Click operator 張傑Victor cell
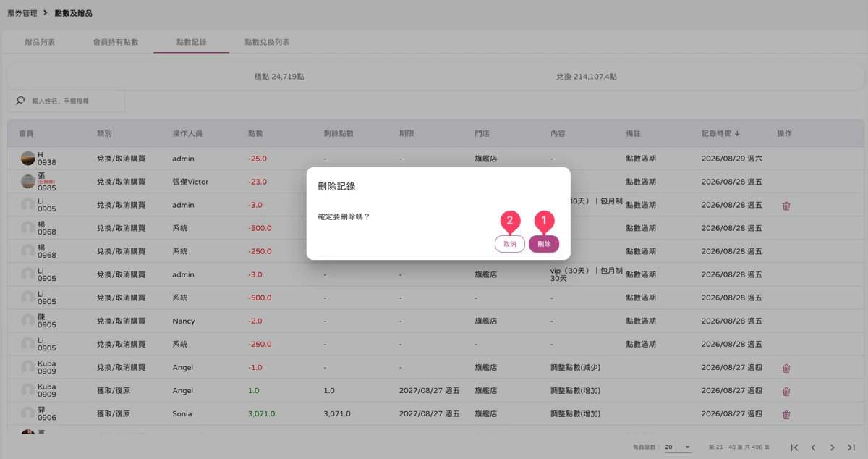Image resolution: width=868 pixels, height=459 pixels. (x=190, y=182)
